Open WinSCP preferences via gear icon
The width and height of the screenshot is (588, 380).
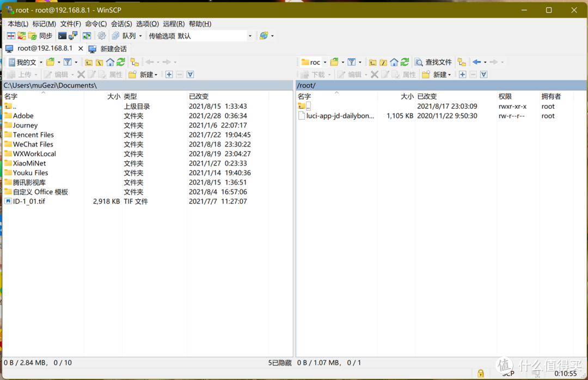click(102, 35)
